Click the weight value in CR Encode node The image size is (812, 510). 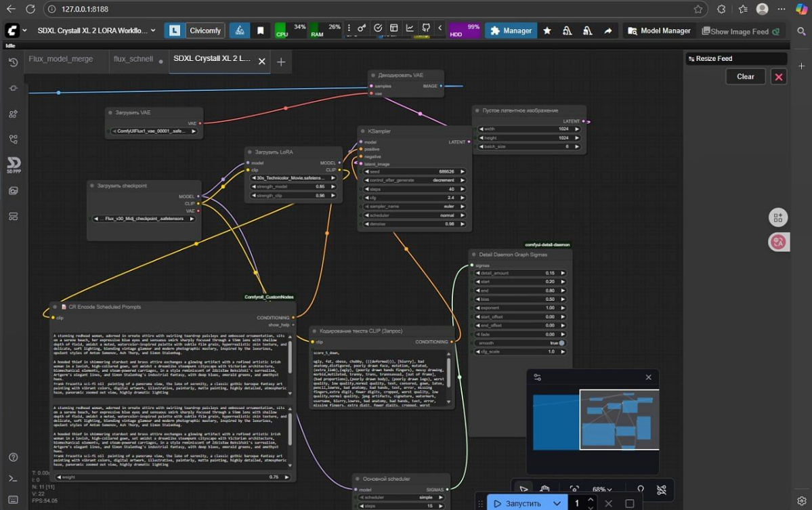(173, 477)
